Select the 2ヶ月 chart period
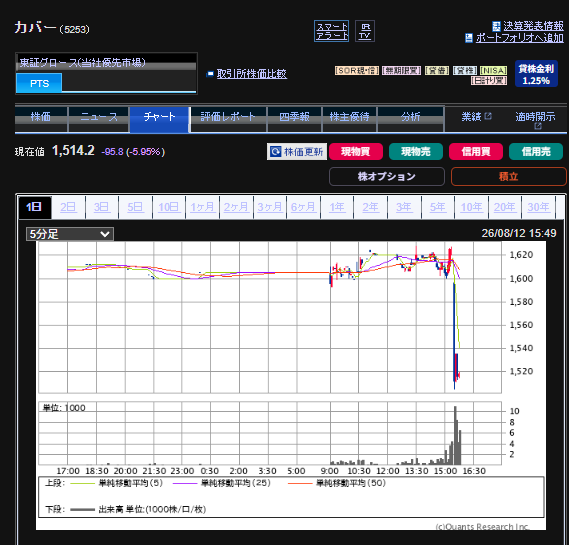Image resolution: width=569 pixels, height=545 pixels. click(x=236, y=207)
